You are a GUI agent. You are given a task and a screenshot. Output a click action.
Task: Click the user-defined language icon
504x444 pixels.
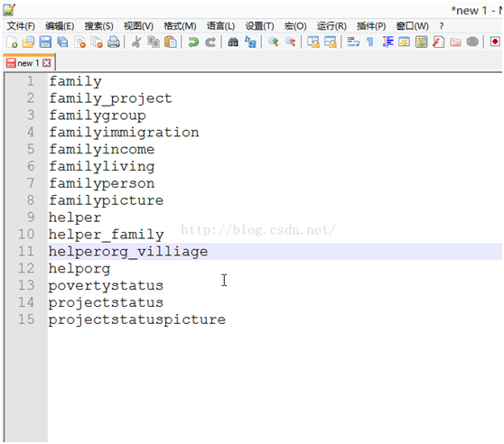[x=405, y=42]
